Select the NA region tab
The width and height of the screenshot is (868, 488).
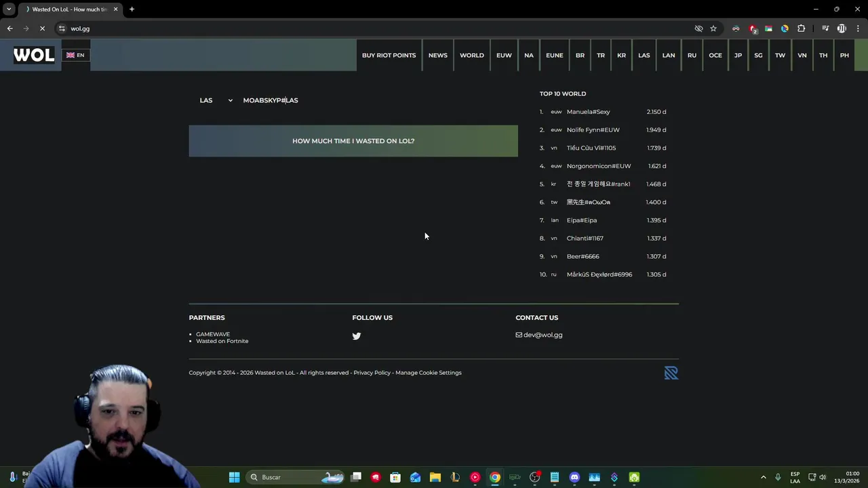pyautogui.click(x=529, y=56)
